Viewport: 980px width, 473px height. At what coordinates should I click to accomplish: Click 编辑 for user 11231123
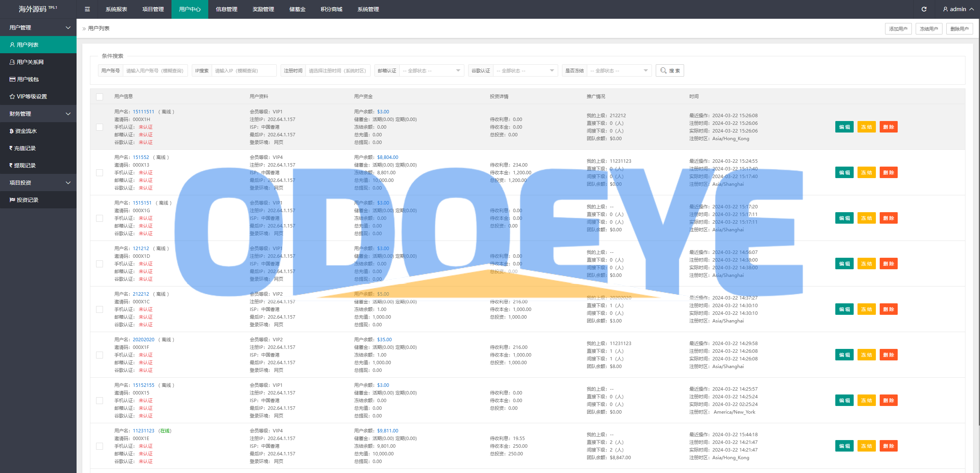click(x=844, y=446)
